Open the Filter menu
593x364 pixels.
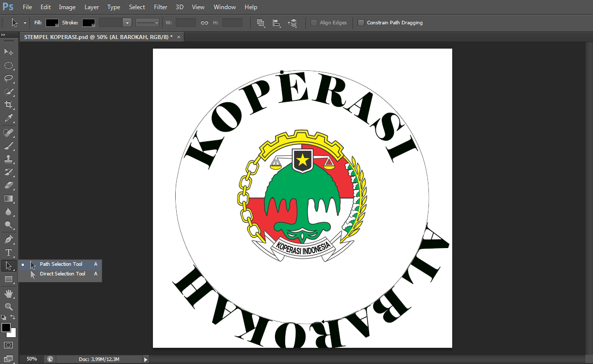click(160, 7)
